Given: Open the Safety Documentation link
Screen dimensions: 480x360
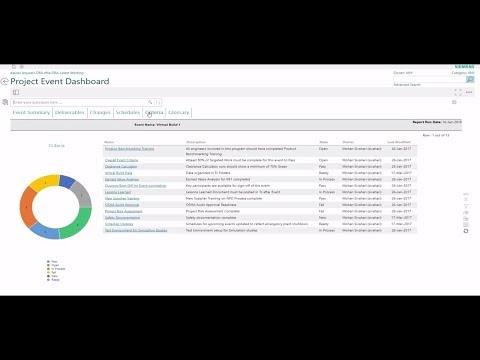Looking at the screenshot, I should pyautogui.click(x=122, y=218).
